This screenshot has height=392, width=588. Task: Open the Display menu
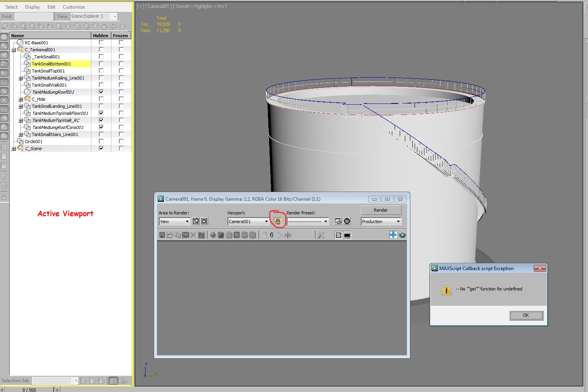click(33, 7)
